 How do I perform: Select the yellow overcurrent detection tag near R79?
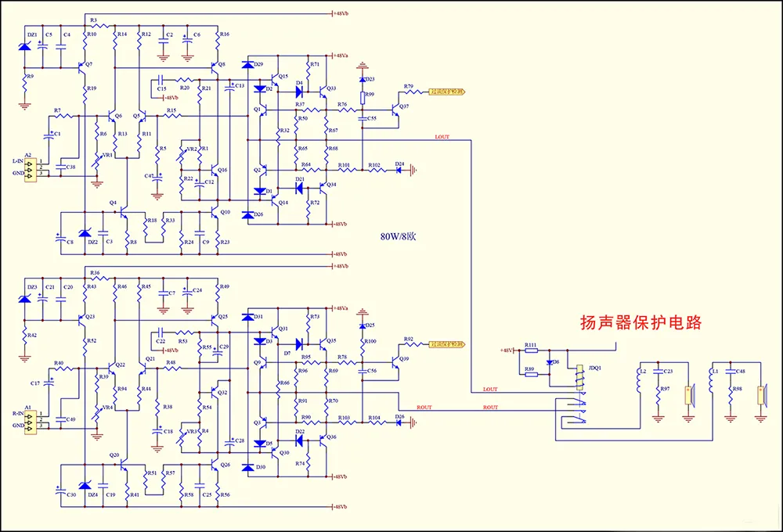(447, 92)
